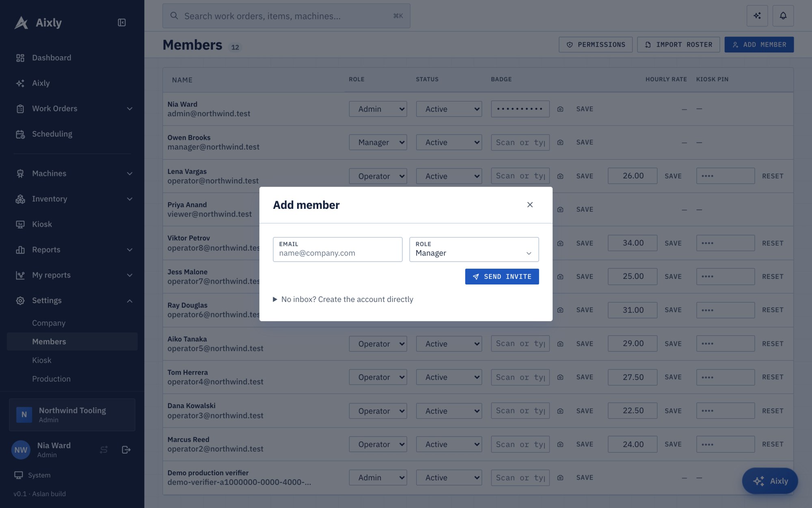Image resolution: width=812 pixels, height=508 pixels.
Task: Click camera scan icon in Jess Malone row
Action: point(560,277)
